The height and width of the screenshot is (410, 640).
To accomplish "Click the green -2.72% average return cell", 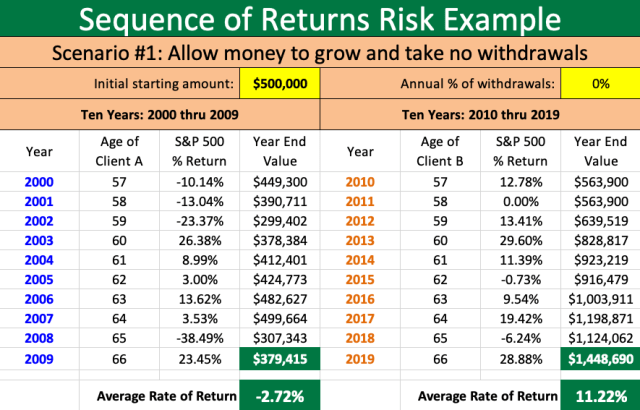I will tap(279, 395).
